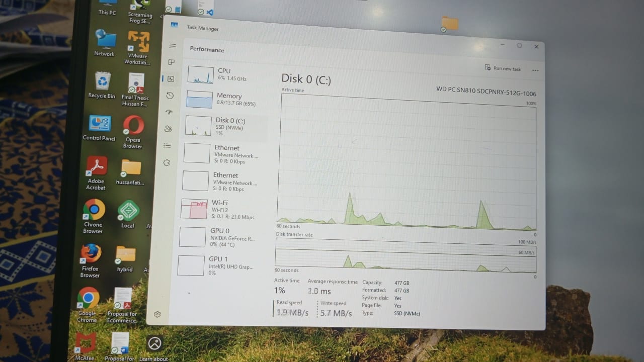Viewport: 644px width, 362px height.
Task: Select the Recycle Bin desktop icon
Action: click(102, 85)
